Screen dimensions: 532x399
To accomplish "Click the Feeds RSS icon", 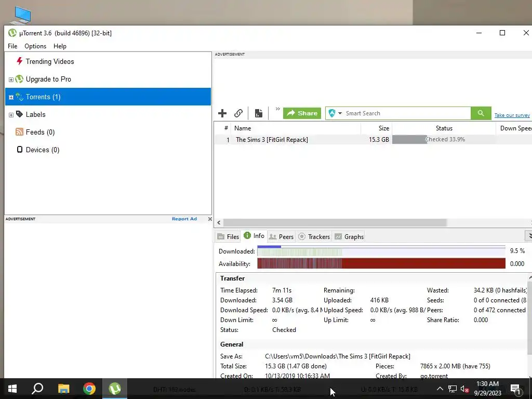I will pyautogui.click(x=19, y=132).
